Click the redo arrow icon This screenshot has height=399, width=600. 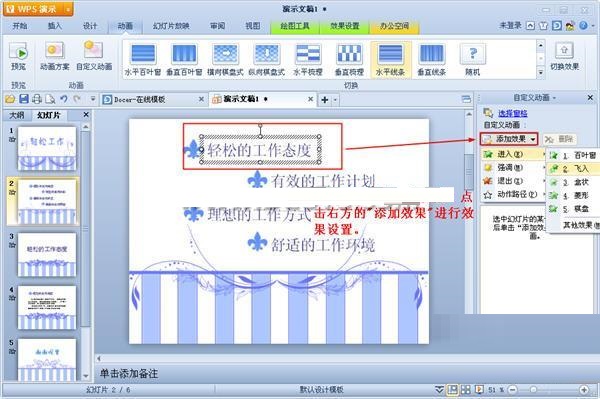(77, 99)
